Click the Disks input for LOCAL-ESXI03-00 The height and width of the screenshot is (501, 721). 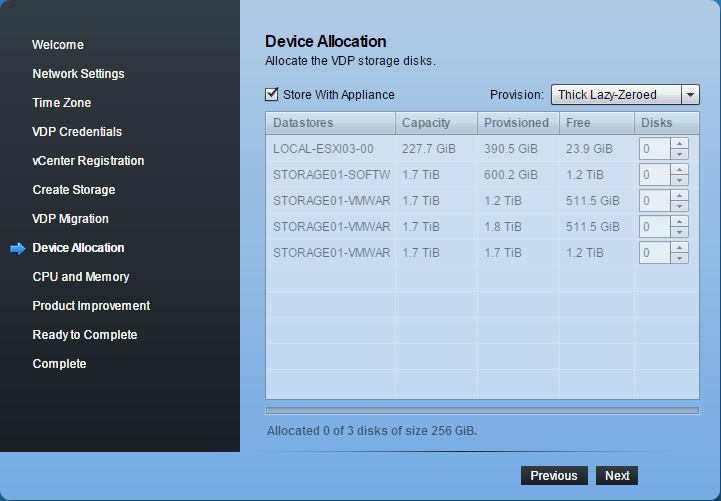[654, 149]
